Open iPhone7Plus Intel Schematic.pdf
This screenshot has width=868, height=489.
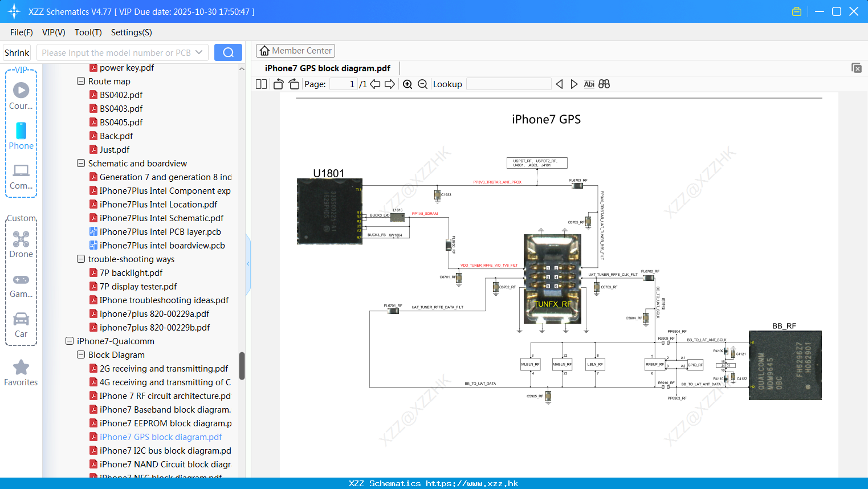click(x=161, y=218)
